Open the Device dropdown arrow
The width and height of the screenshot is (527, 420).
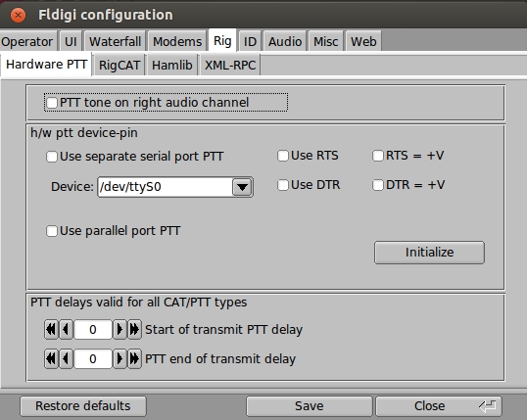(x=242, y=187)
